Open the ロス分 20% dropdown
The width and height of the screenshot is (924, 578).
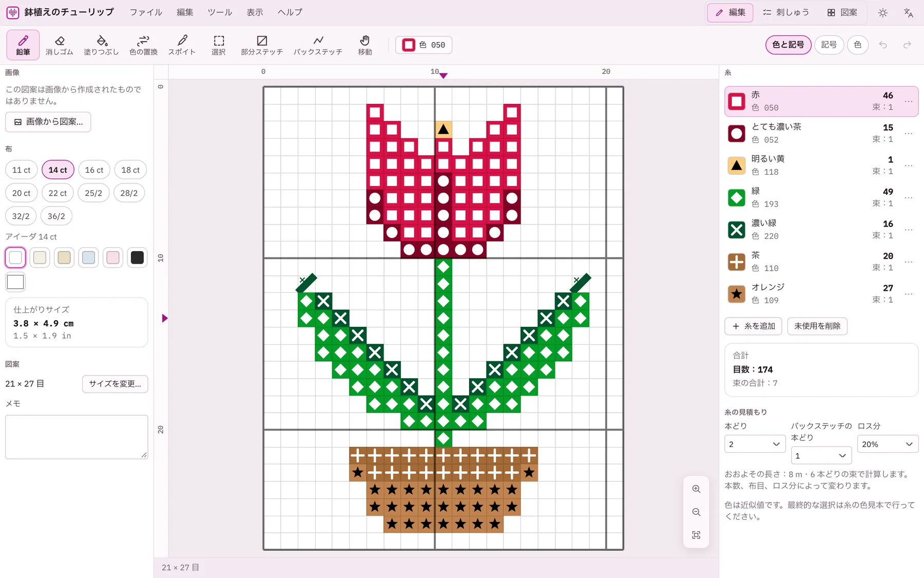(888, 444)
